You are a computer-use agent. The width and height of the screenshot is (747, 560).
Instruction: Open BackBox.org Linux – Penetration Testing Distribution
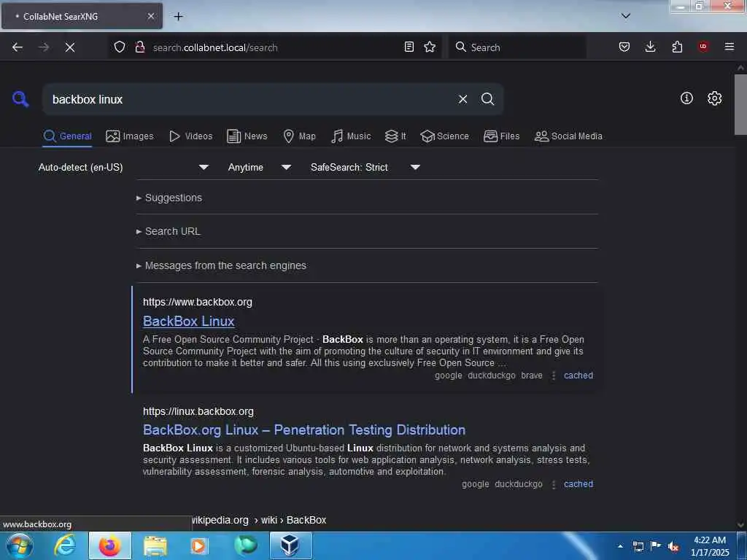point(304,430)
